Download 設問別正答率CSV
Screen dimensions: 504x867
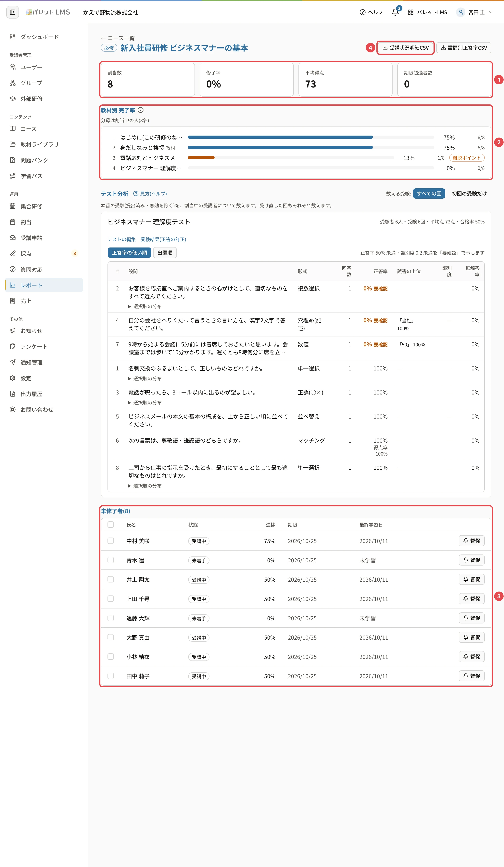(x=464, y=48)
